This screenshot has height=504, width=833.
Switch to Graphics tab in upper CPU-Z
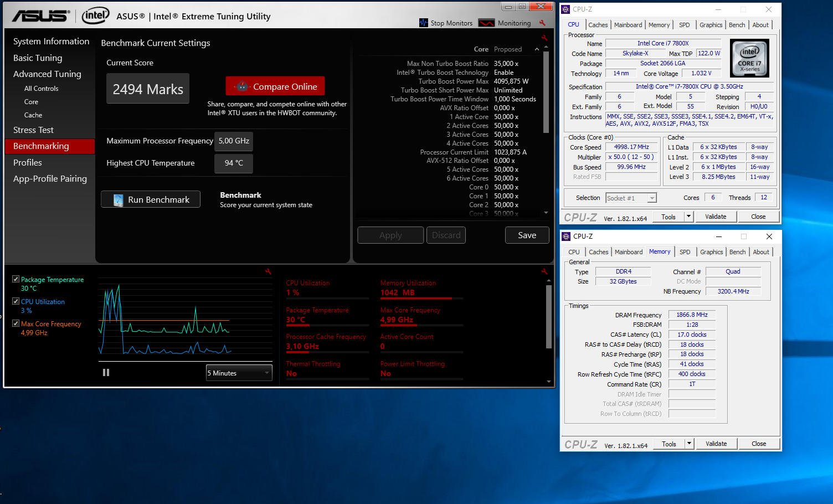(x=711, y=25)
